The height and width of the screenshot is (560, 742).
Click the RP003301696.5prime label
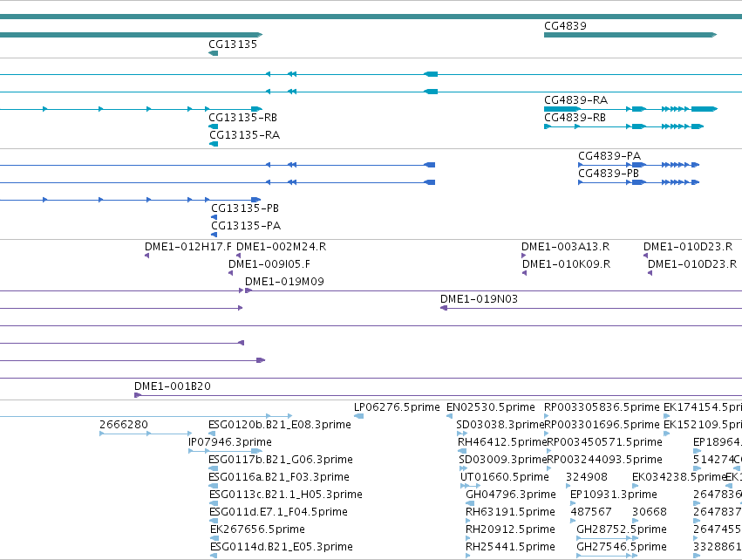[602, 425]
